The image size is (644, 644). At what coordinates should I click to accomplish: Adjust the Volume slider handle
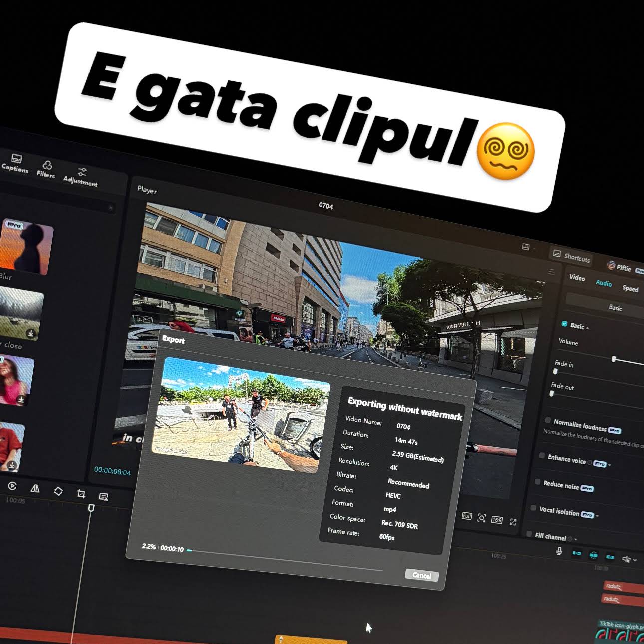[x=614, y=359]
